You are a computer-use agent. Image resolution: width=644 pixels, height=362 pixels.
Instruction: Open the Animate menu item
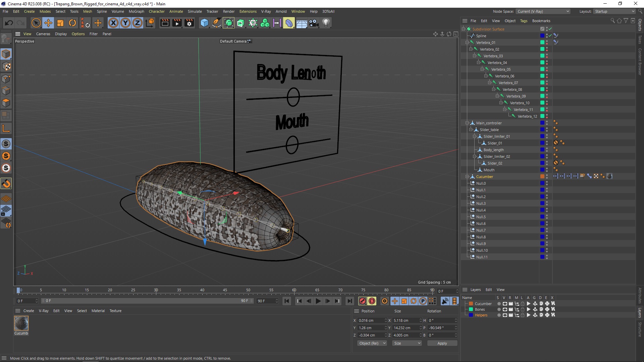pyautogui.click(x=176, y=11)
